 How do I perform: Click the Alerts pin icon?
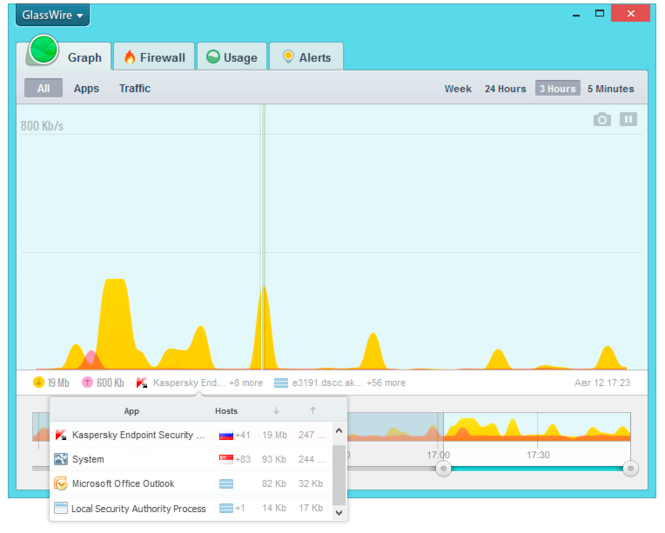[288, 57]
